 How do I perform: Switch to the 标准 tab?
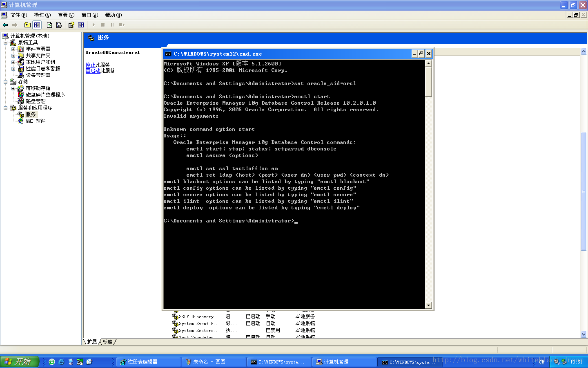(x=108, y=342)
